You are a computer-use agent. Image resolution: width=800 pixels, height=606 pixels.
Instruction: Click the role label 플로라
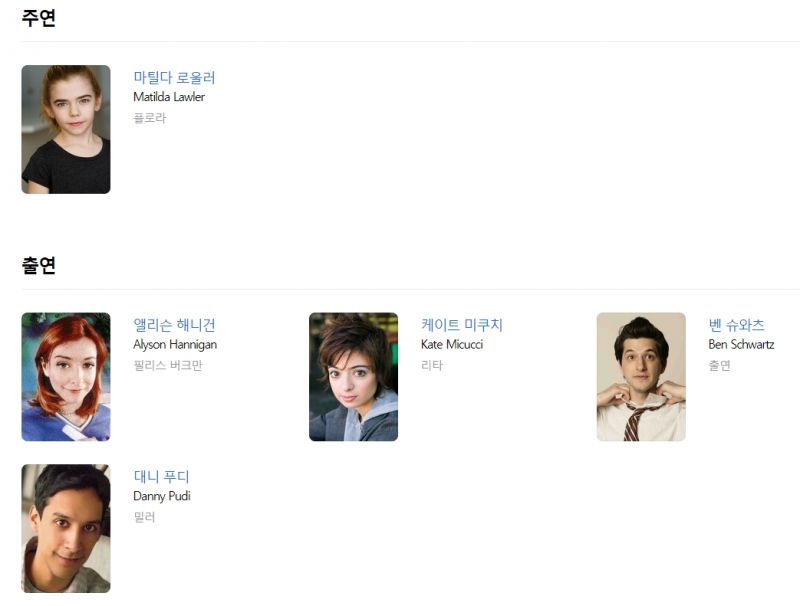pyautogui.click(x=149, y=118)
